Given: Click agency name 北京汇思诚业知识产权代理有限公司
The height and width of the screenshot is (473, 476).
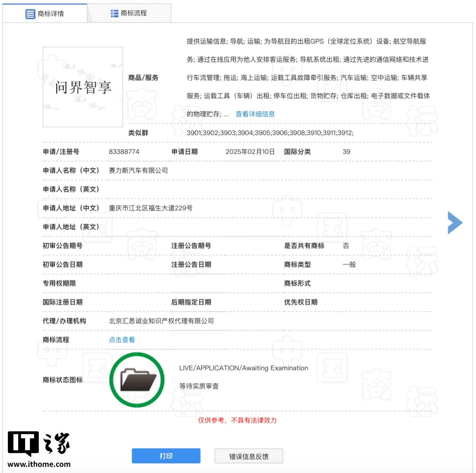Looking at the screenshot, I should [161, 321].
